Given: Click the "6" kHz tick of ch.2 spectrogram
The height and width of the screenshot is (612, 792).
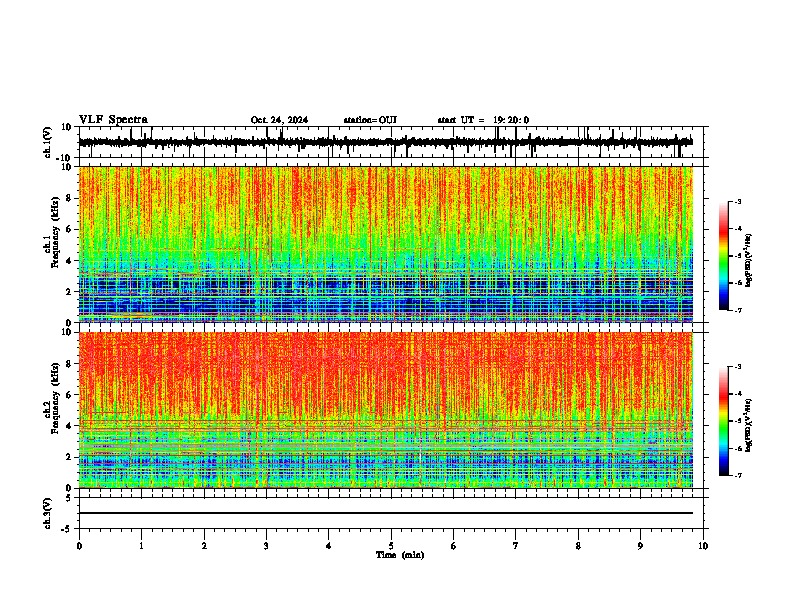Looking at the screenshot, I should (x=70, y=395).
